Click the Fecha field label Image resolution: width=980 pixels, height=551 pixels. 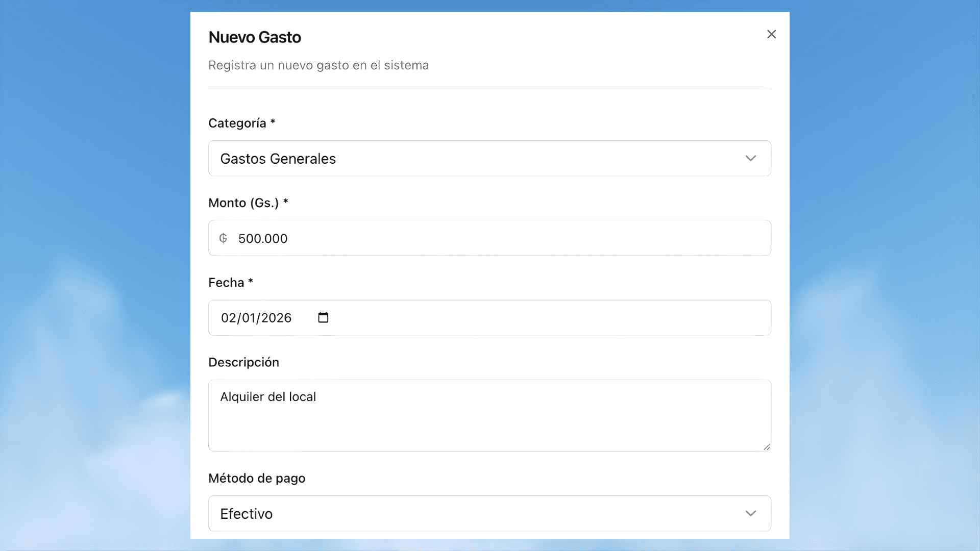click(226, 283)
